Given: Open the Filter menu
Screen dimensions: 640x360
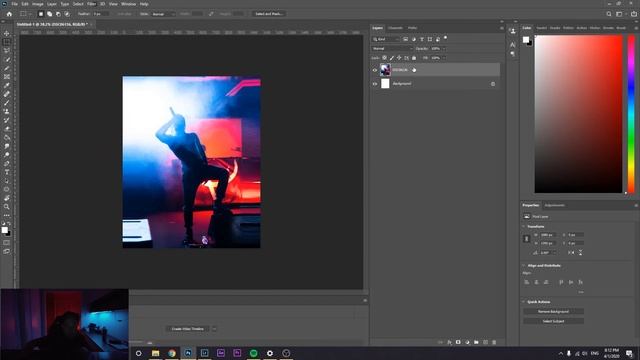Looking at the screenshot, I should click(x=91, y=4).
